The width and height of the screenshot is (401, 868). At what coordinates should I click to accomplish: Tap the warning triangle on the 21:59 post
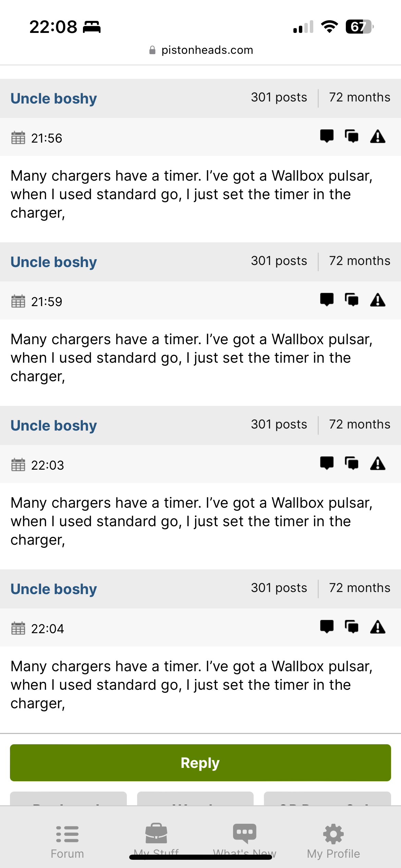pyautogui.click(x=378, y=300)
